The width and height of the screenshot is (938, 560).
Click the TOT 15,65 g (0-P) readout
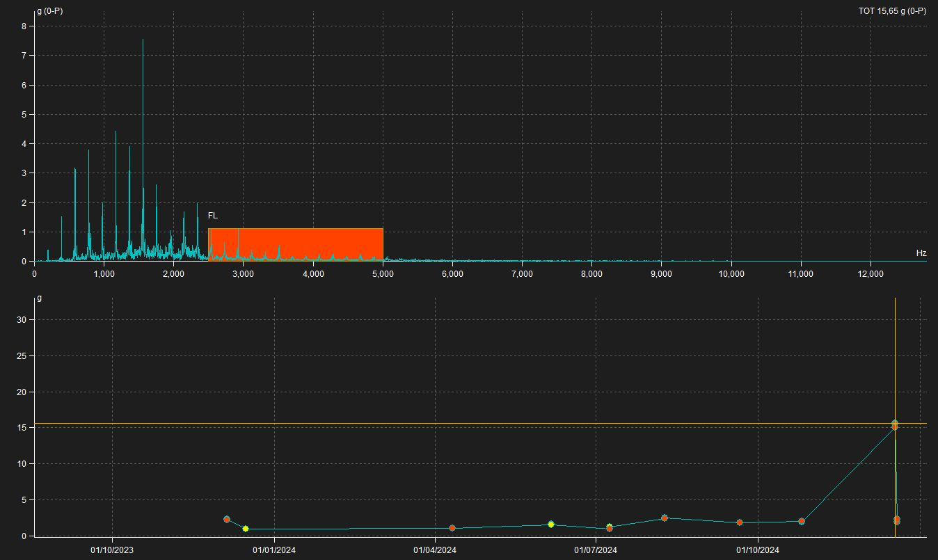click(892, 11)
